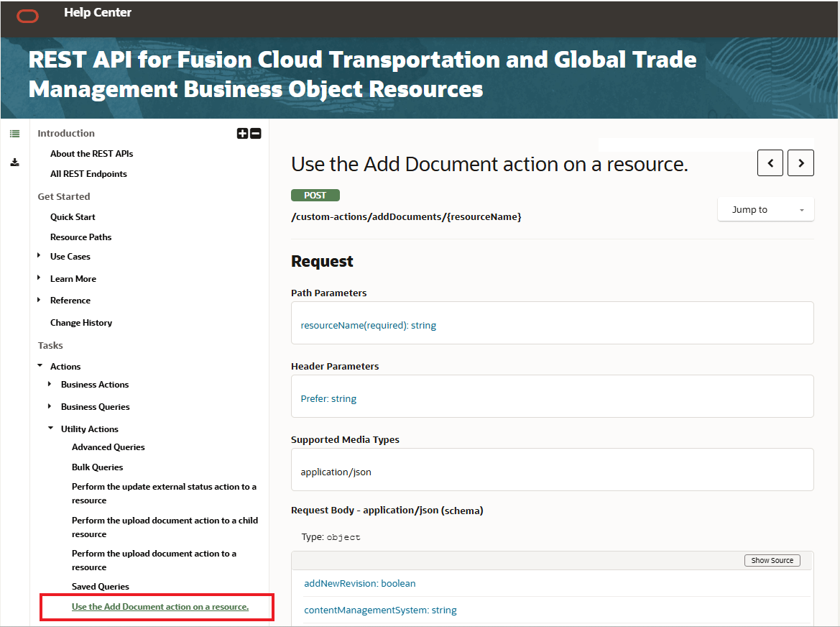Open upload document action to child resource
Image resolution: width=840 pixels, height=627 pixels.
[x=165, y=527]
